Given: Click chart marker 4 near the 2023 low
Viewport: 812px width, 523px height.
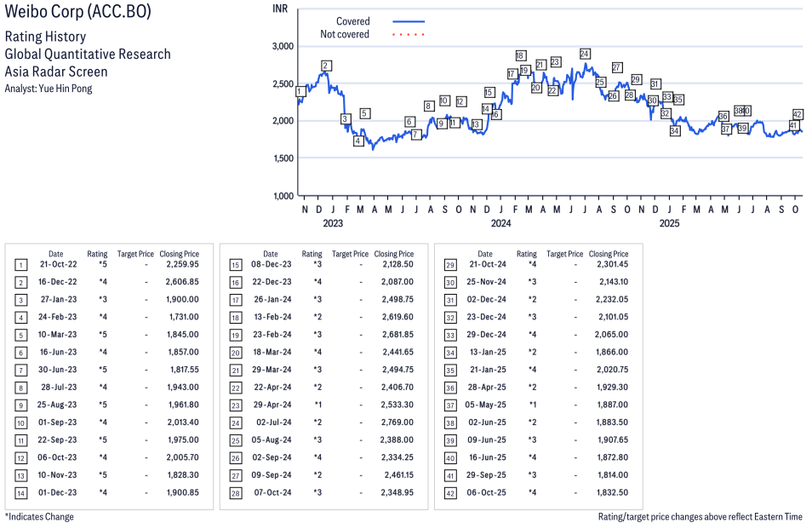Looking at the screenshot, I should (x=358, y=141).
